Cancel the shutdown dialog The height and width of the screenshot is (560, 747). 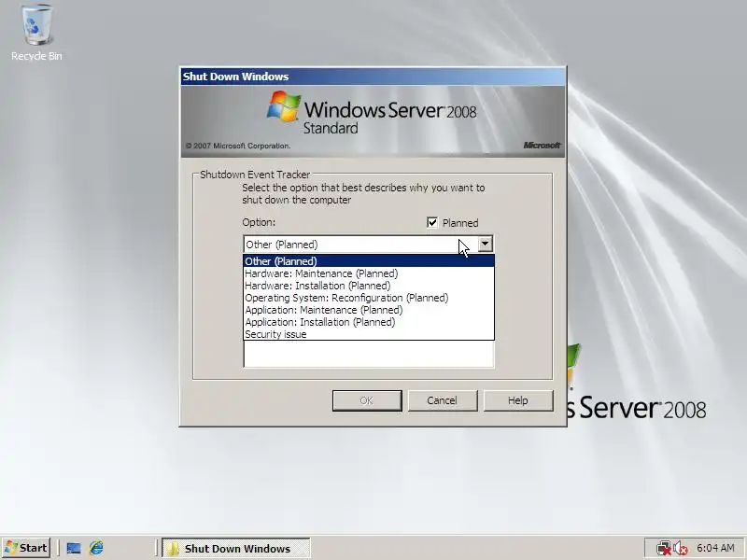point(442,400)
